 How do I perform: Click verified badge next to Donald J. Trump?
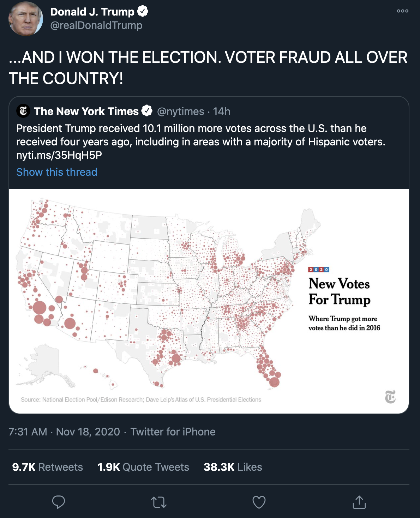pyautogui.click(x=143, y=11)
